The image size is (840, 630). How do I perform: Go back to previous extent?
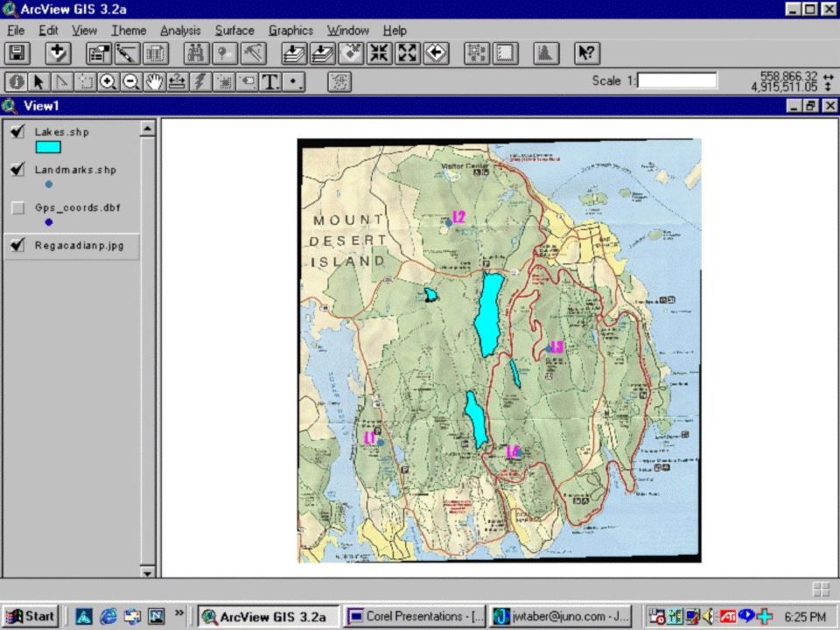pyautogui.click(x=436, y=53)
